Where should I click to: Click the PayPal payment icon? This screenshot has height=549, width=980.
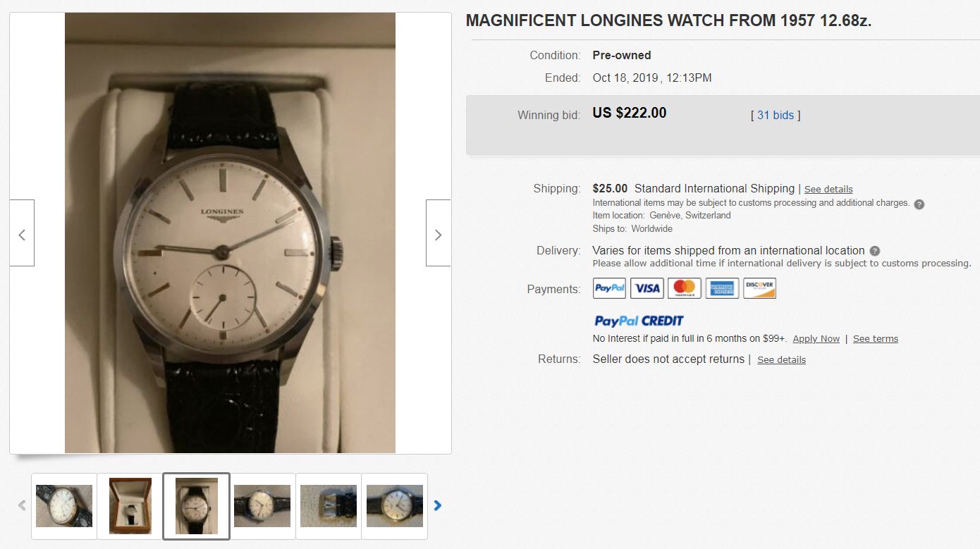point(609,288)
